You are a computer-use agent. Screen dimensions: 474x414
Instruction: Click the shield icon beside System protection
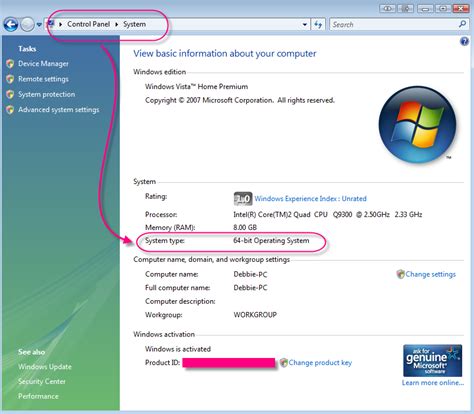10,94
